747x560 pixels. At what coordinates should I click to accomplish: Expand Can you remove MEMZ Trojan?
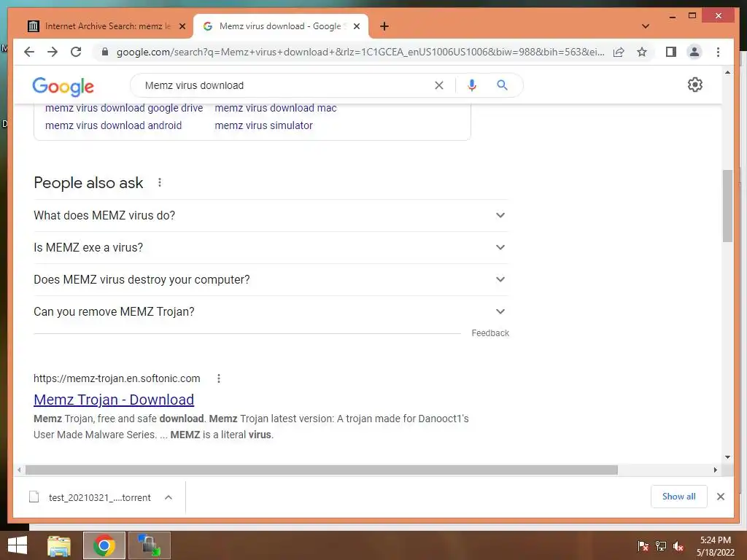click(x=271, y=311)
